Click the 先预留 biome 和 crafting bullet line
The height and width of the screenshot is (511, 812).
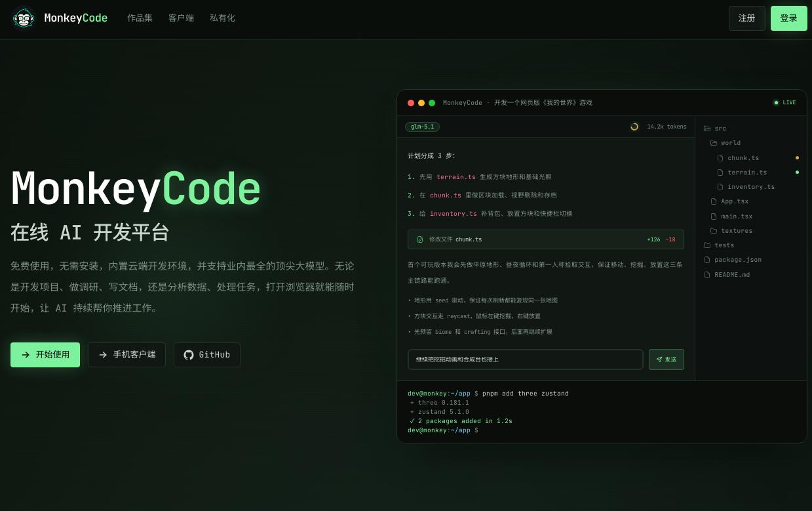coord(480,332)
